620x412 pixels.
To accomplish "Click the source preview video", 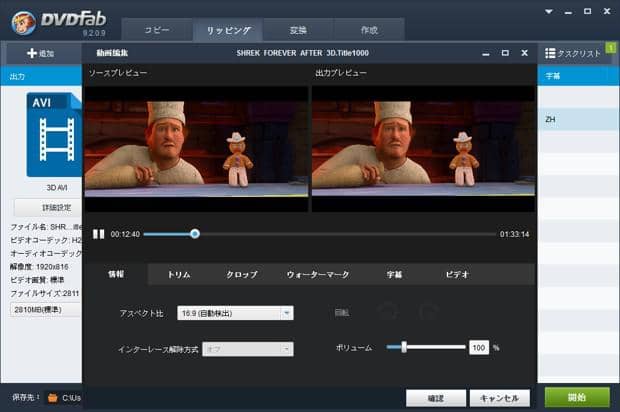I will click(196, 149).
